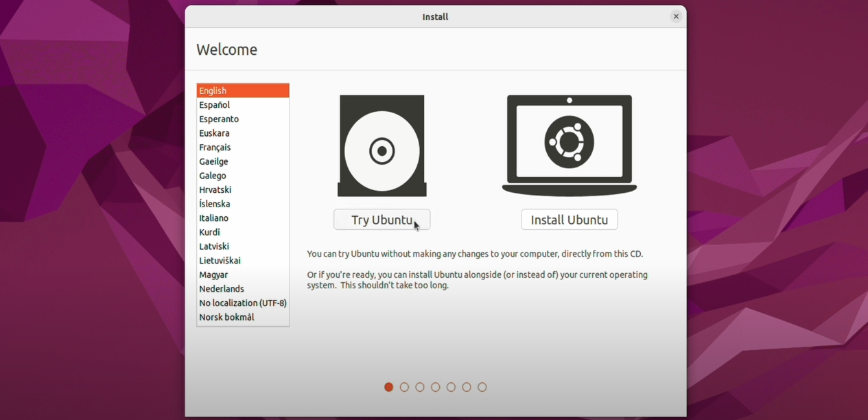Select Kurdî language
Viewport: 868px width, 420px height.
coord(243,233)
